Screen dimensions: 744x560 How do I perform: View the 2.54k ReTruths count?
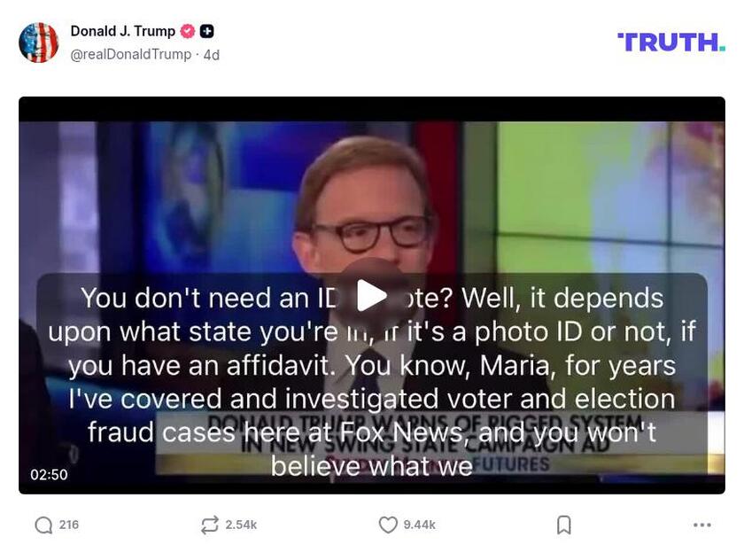pyautogui.click(x=241, y=525)
